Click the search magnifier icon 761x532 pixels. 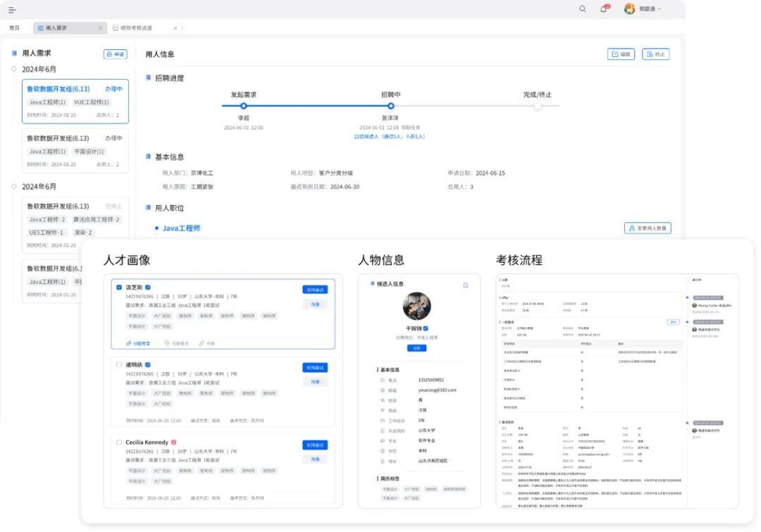tap(582, 10)
